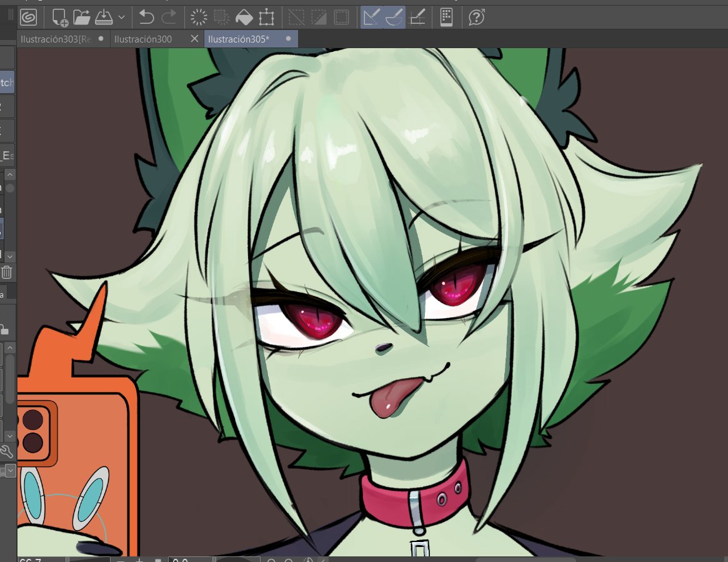The width and height of the screenshot is (728, 562).
Task: Click the upper list's scroll down arrow
Action: coord(10,256)
